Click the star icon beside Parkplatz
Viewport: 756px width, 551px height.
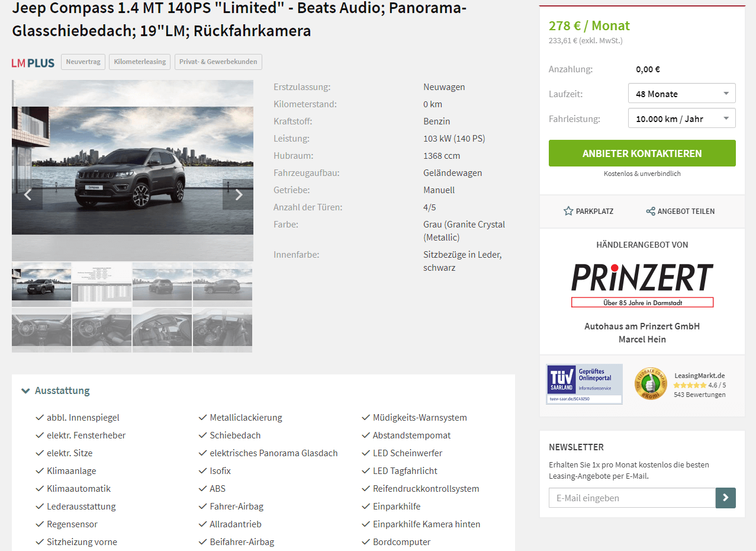pyautogui.click(x=568, y=211)
